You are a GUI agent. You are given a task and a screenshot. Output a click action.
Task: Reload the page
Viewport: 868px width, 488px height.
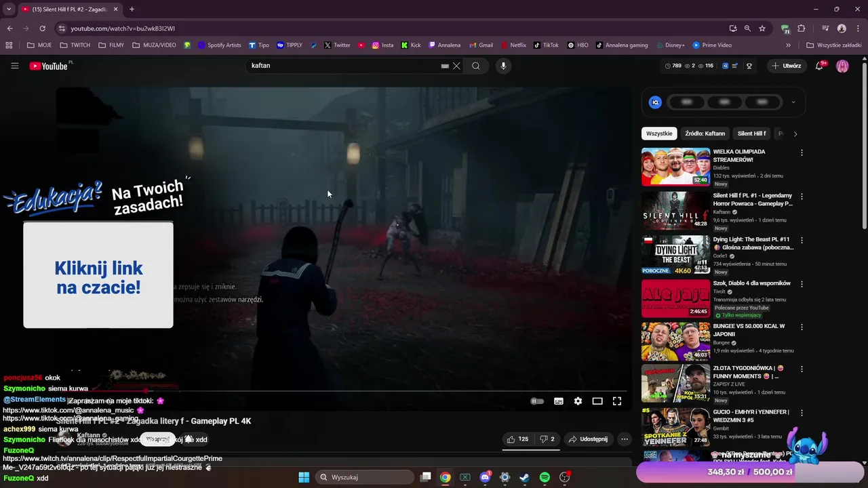pyautogui.click(x=42, y=28)
